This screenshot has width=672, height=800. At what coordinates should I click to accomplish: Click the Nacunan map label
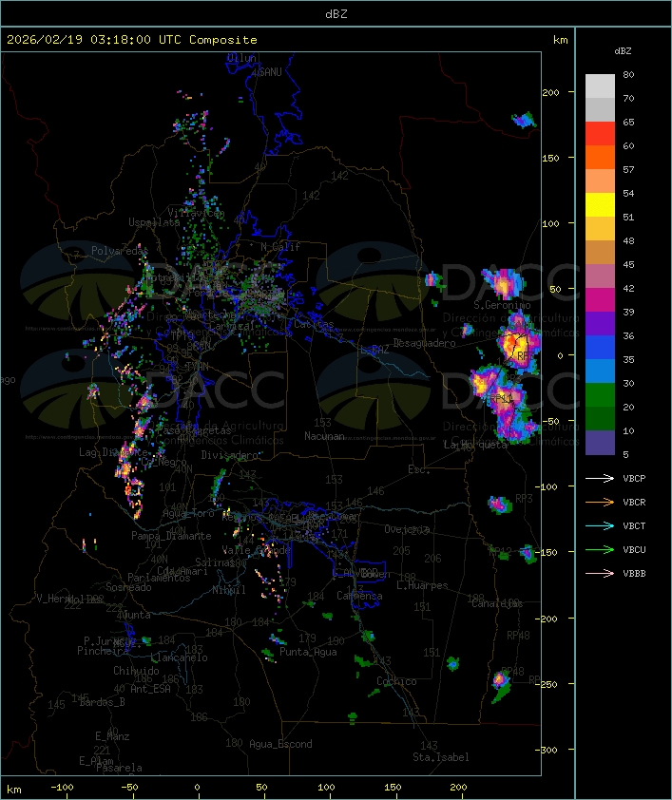[x=324, y=436]
